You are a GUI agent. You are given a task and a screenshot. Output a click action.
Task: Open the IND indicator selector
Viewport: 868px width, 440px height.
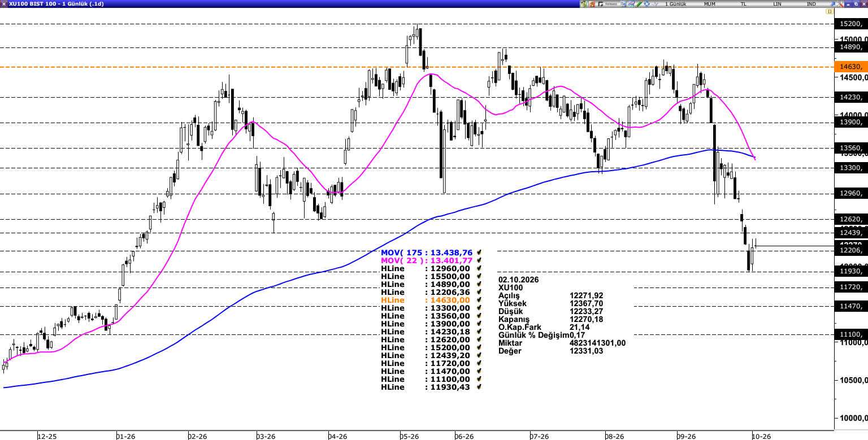(x=811, y=4)
